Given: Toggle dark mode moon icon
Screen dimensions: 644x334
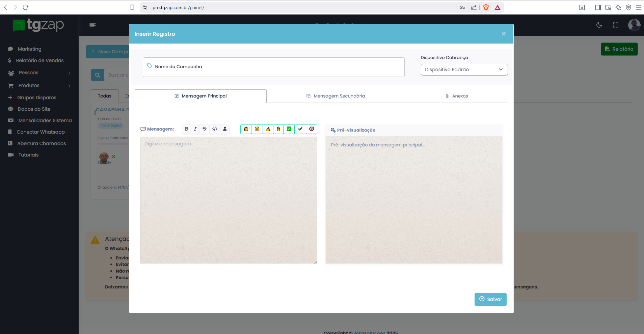Looking at the screenshot, I should [x=599, y=25].
